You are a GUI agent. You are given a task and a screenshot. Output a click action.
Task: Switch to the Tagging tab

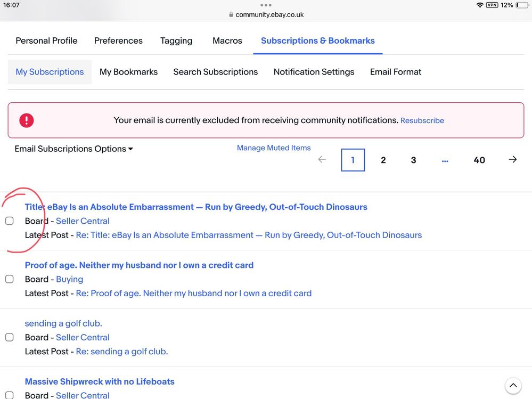click(x=176, y=40)
